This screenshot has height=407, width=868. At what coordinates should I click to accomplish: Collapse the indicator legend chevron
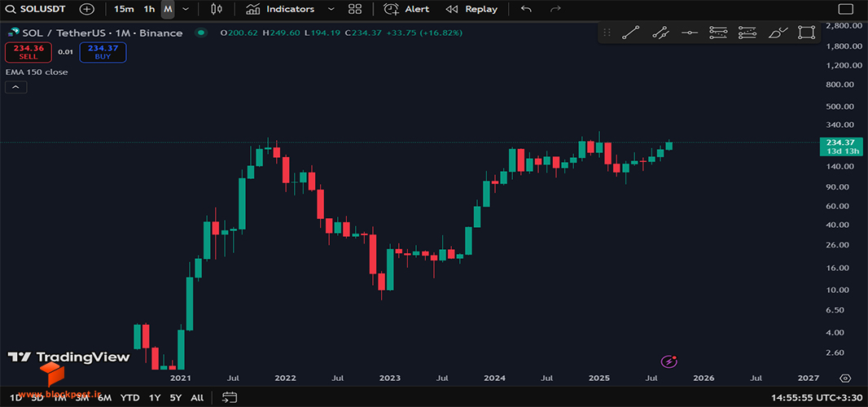click(x=15, y=87)
